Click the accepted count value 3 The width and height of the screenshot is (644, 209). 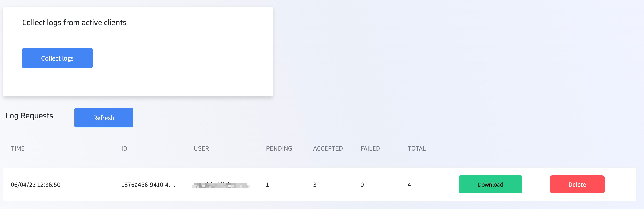pyautogui.click(x=315, y=185)
